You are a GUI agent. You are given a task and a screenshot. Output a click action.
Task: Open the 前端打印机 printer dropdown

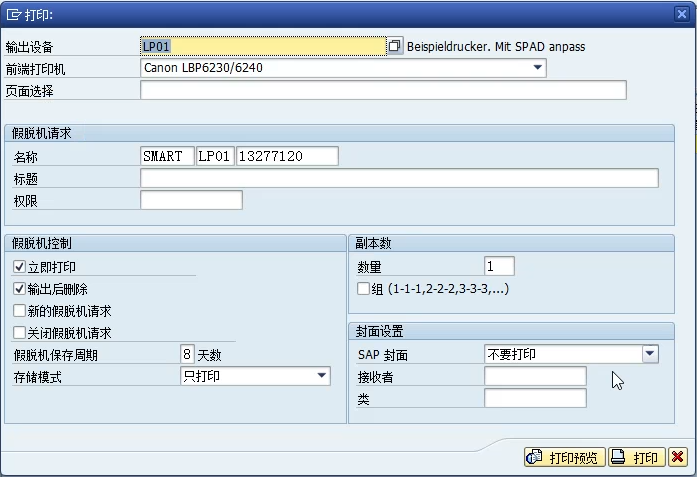(538, 68)
